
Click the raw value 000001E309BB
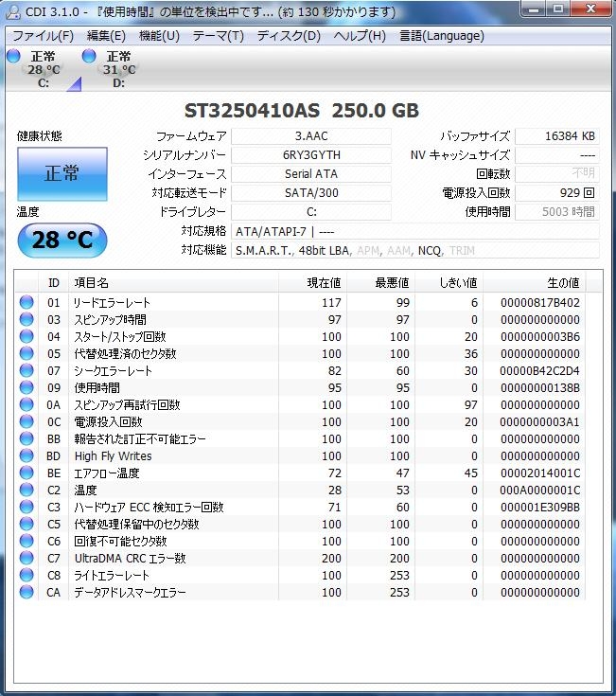(x=540, y=508)
